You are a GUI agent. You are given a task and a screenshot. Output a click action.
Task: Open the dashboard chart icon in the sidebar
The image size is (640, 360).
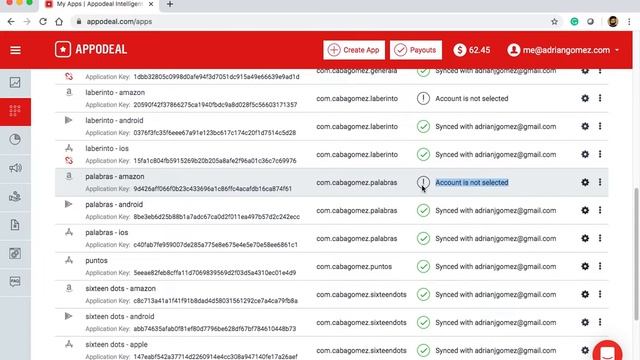click(x=15, y=82)
